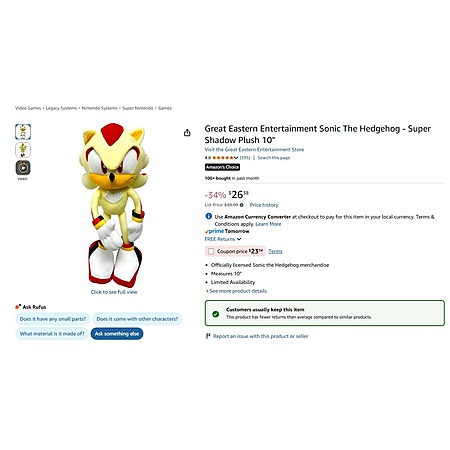This screenshot has width=450, height=450.
Task: Go to the Video Games breadcrumb
Action: pos(28,108)
